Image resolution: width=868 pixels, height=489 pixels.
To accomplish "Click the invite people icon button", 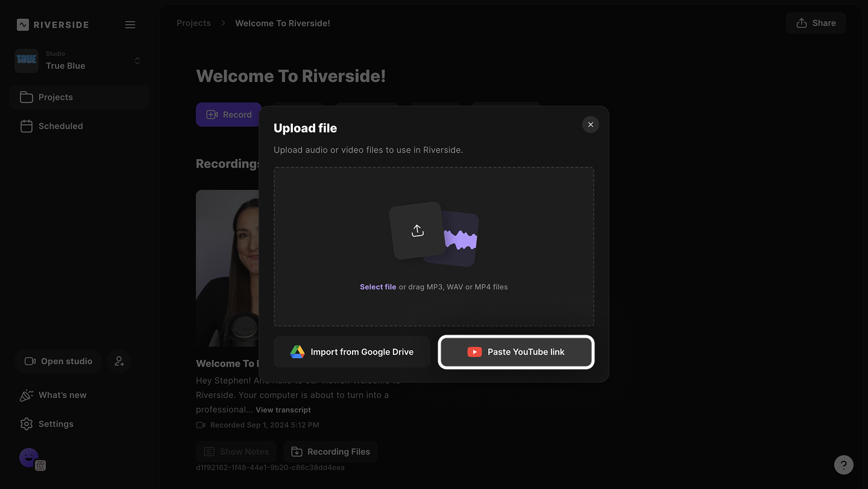I will tap(119, 361).
